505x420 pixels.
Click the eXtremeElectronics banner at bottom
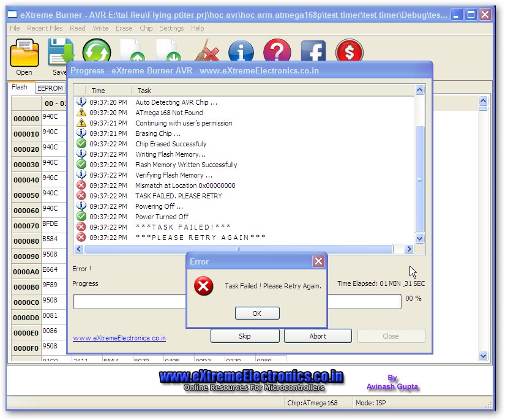pyautogui.click(x=252, y=380)
